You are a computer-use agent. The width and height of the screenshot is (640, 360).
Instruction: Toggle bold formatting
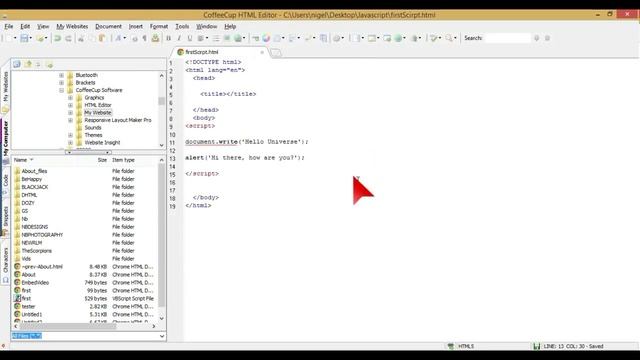pos(168,38)
